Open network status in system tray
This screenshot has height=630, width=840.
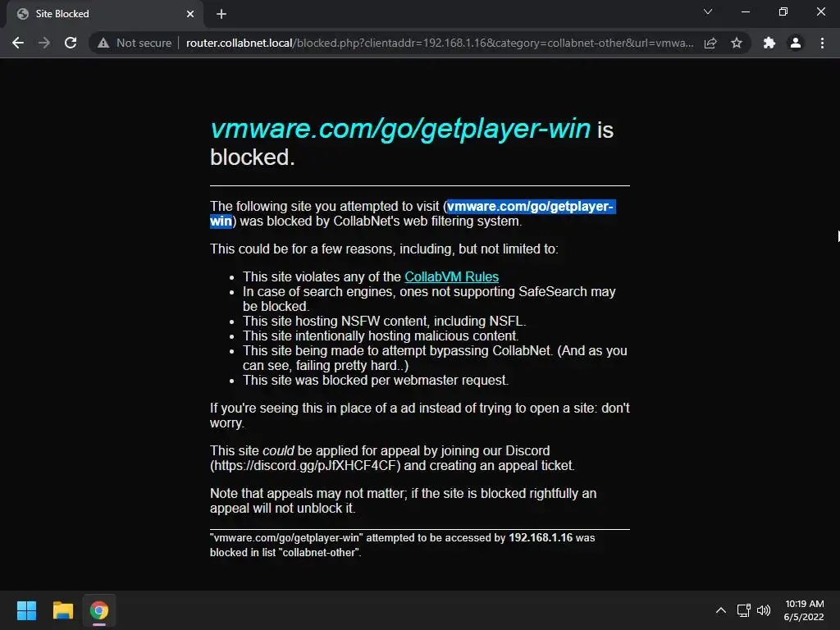click(743, 610)
